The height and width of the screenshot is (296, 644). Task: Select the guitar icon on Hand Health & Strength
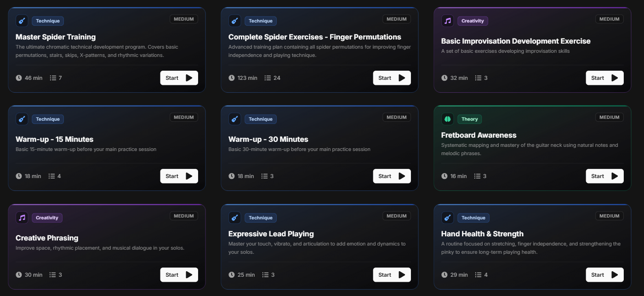coord(447,218)
